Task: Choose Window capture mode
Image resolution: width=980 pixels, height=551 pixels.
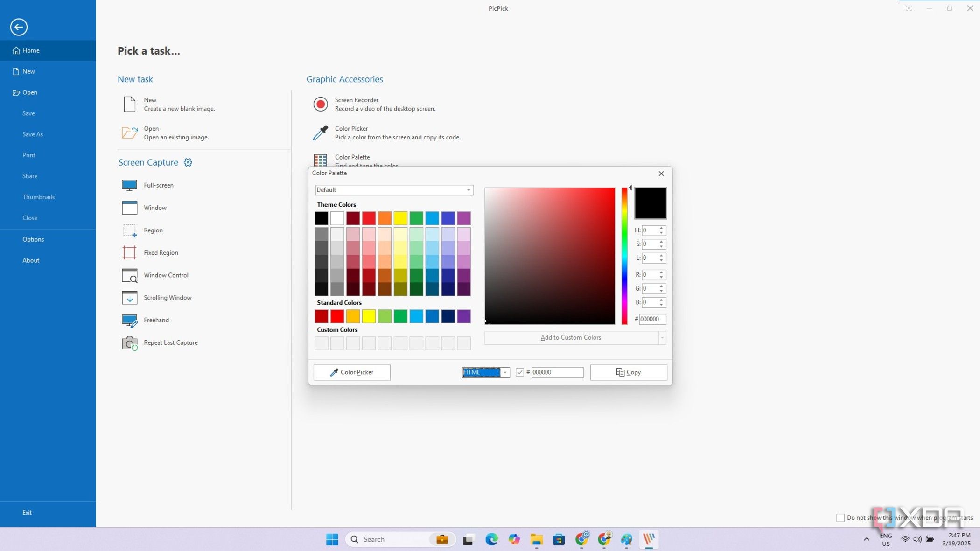Action: click(144, 208)
